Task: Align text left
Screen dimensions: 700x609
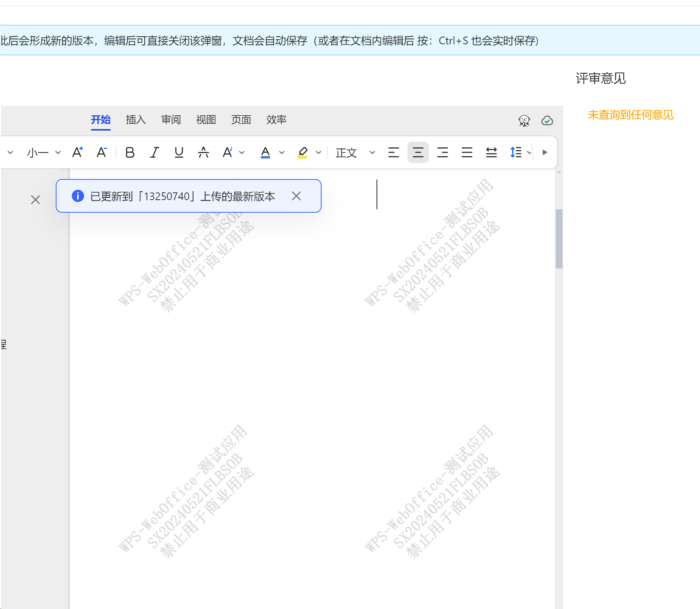Action: click(x=393, y=152)
